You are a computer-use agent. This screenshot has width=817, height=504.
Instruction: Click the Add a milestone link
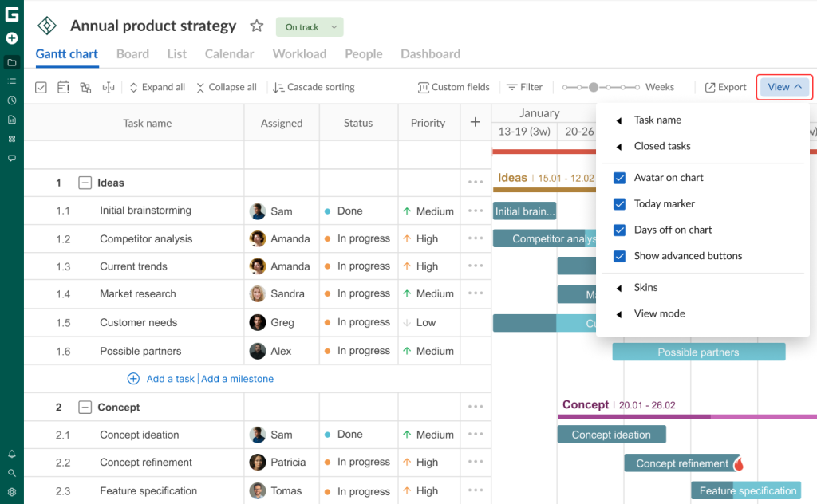[x=237, y=379]
